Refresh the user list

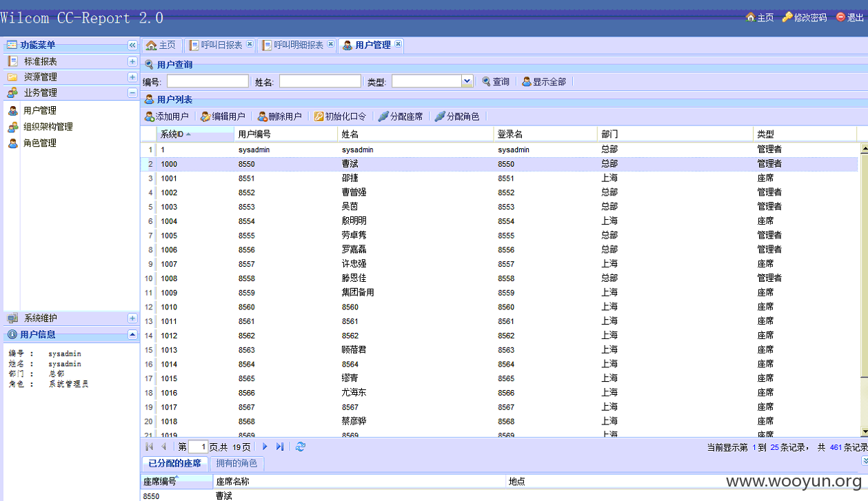301,447
